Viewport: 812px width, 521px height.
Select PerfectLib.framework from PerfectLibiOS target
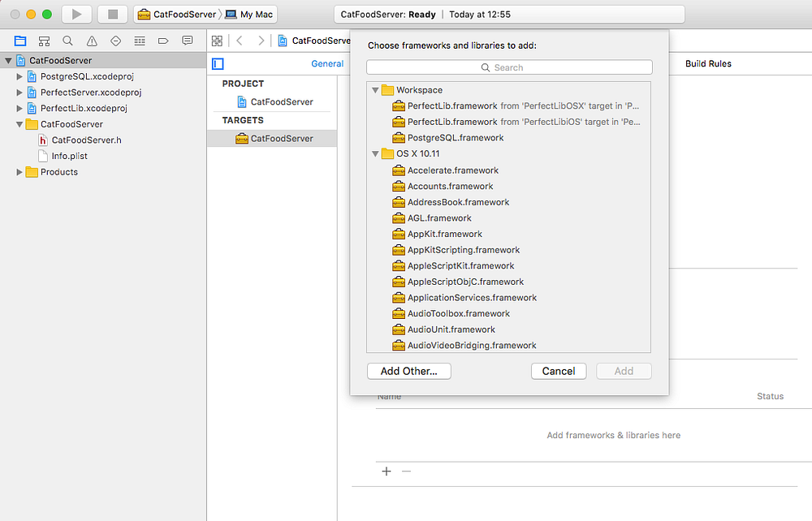pos(516,122)
